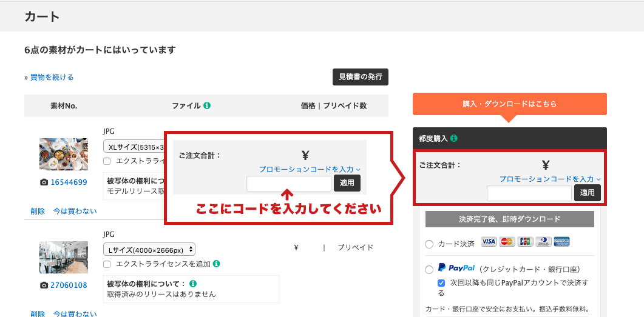The height and width of the screenshot is (317, 644).
Task: Click the food table thumbnail image
Action: click(64, 154)
